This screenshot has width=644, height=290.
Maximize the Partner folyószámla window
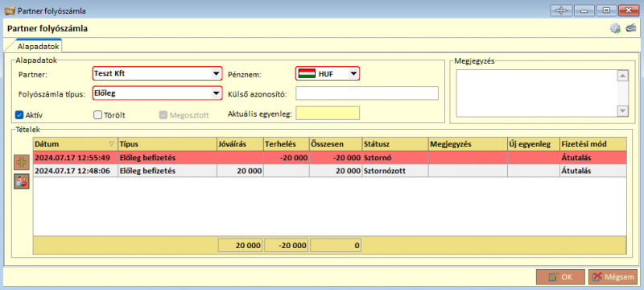(606, 10)
